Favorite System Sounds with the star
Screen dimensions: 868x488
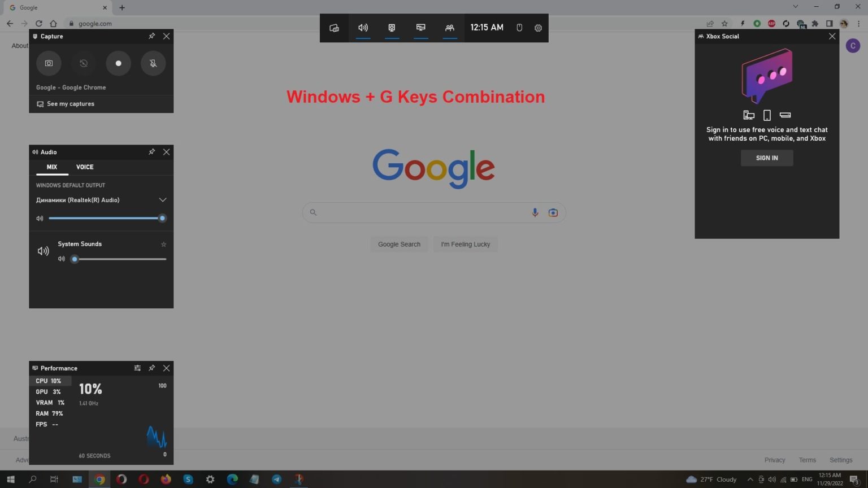coord(163,245)
